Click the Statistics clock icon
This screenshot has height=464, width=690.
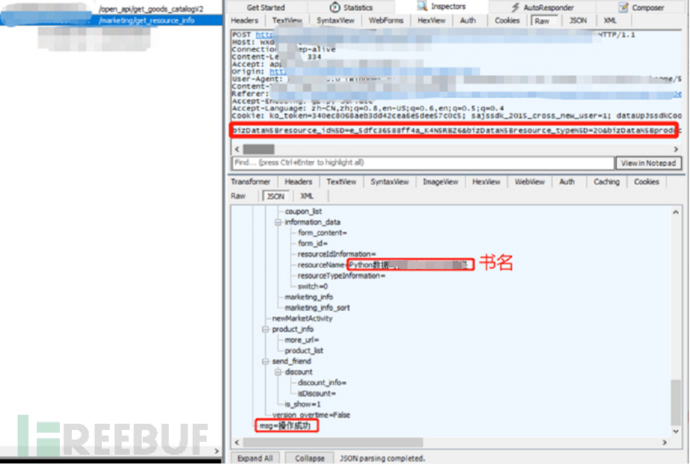click(335, 7)
